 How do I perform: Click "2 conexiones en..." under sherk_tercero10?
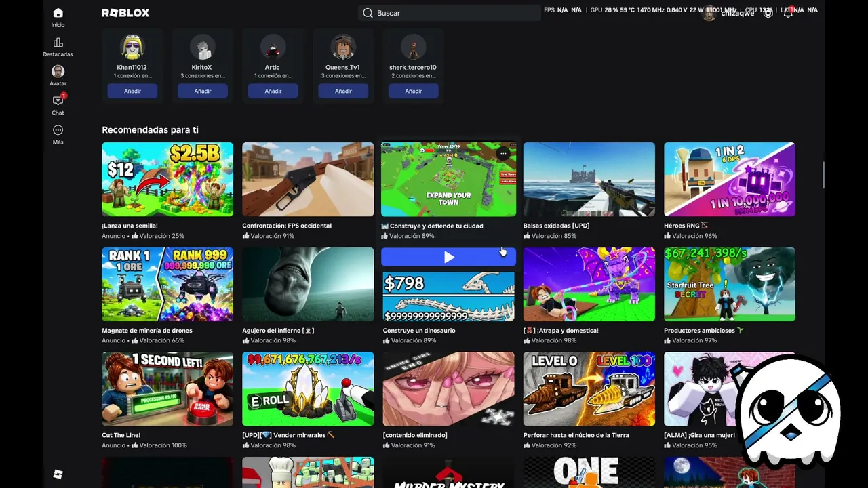coord(413,76)
